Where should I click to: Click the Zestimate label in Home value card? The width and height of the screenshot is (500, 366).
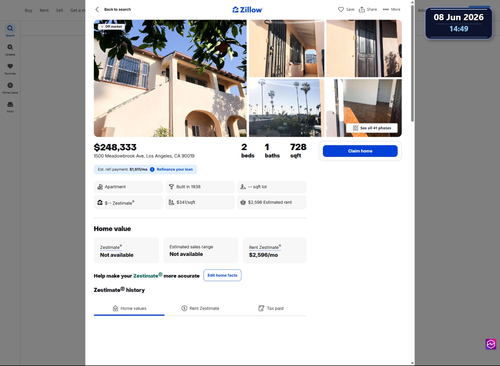110,247
